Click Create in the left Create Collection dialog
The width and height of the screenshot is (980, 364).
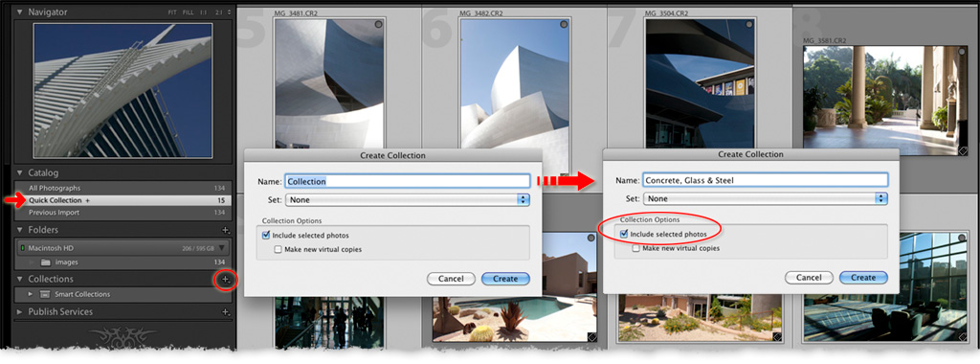pyautogui.click(x=505, y=279)
